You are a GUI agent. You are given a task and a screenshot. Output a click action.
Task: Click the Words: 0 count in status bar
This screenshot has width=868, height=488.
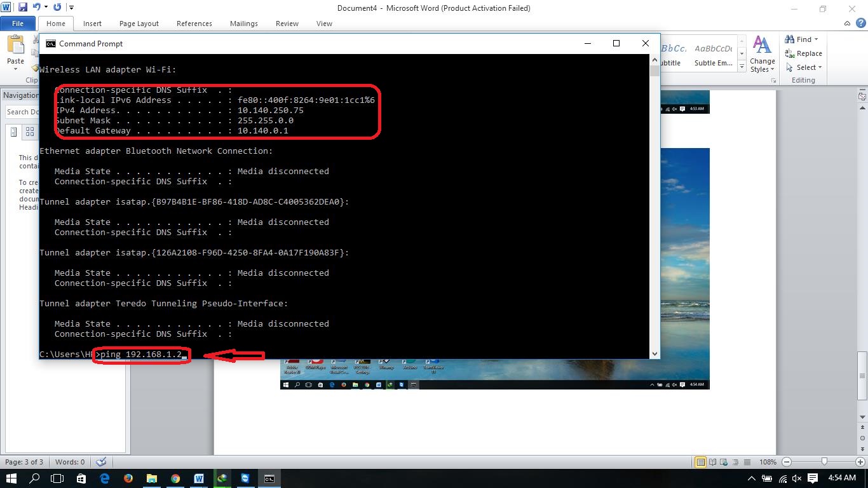[x=70, y=462]
